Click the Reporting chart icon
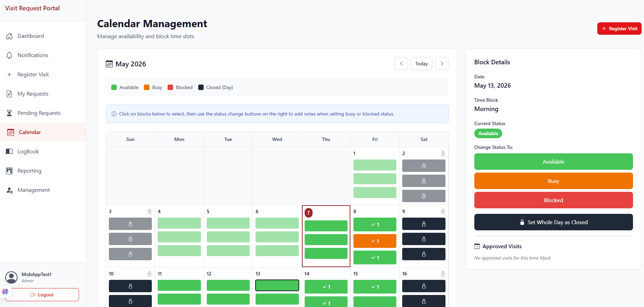 [x=9, y=171]
